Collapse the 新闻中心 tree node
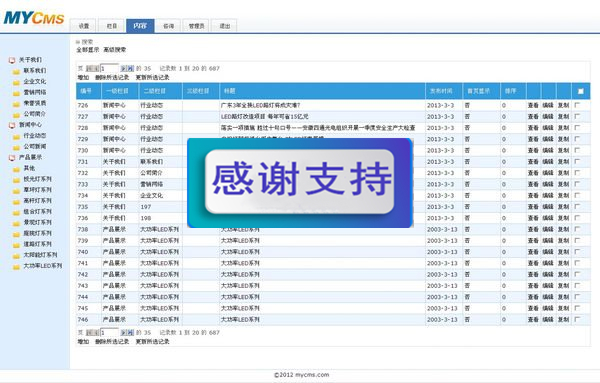 click(12, 125)
